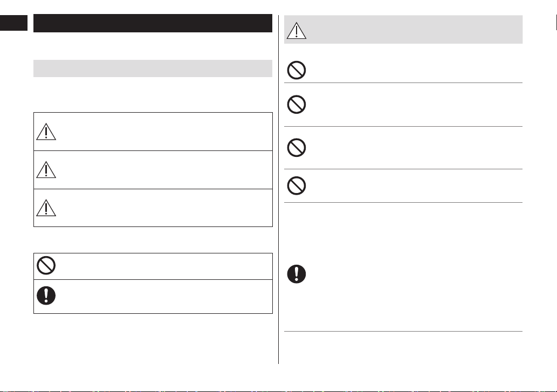Click the warning triangle in the gray header banner
This screenshot has width=557, height=392.
[296, 31]
